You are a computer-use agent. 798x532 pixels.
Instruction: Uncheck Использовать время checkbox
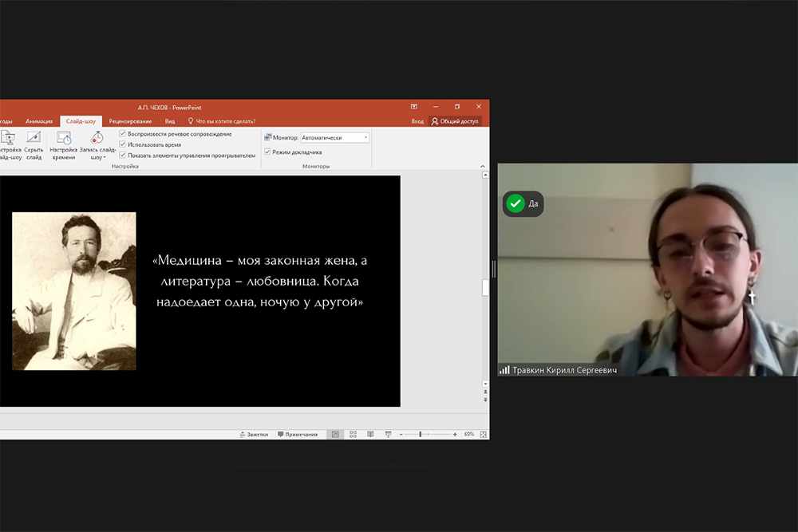pos(123,144)
